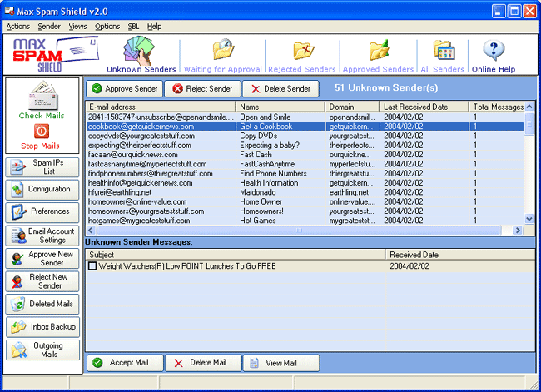Click the Weight Watchers Low POINT Lunches subject

(x=187, y=266)
